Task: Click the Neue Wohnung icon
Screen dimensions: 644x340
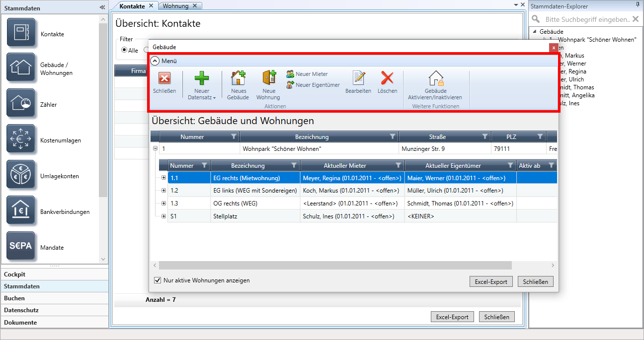Action: pos(268,79)
